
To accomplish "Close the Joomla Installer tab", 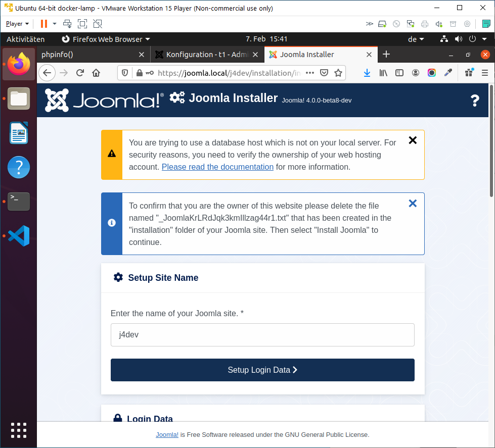I will coord(369,55).
